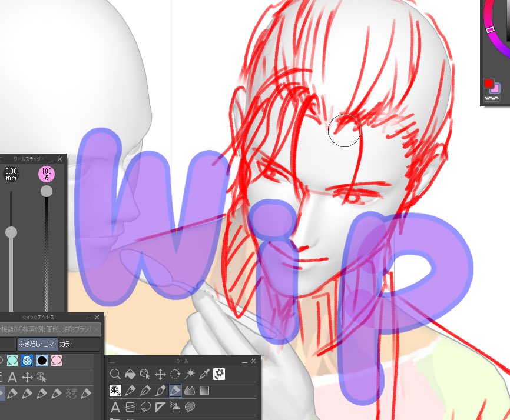Minimize the ツールスライダー palette

pos(51,159)
